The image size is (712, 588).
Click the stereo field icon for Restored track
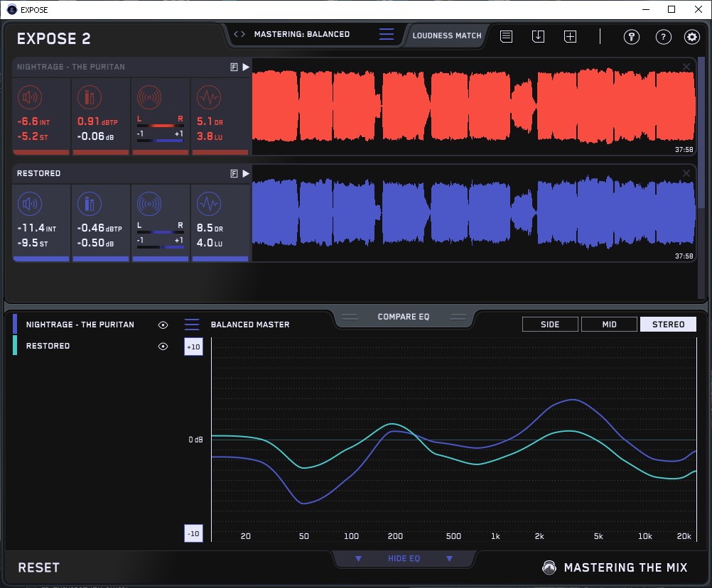[149, 204]
